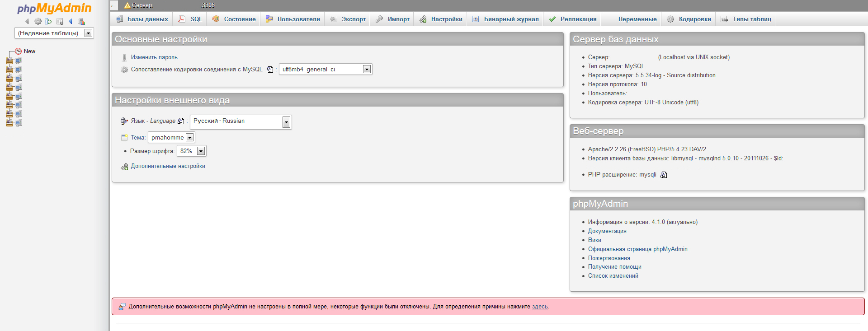
Task: Open the Экспорт tab
Action: tap(348, 19)
